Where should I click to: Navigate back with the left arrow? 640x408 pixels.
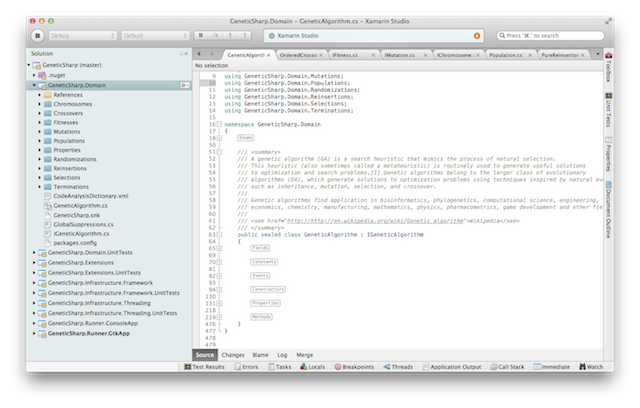tap(199, 54)
